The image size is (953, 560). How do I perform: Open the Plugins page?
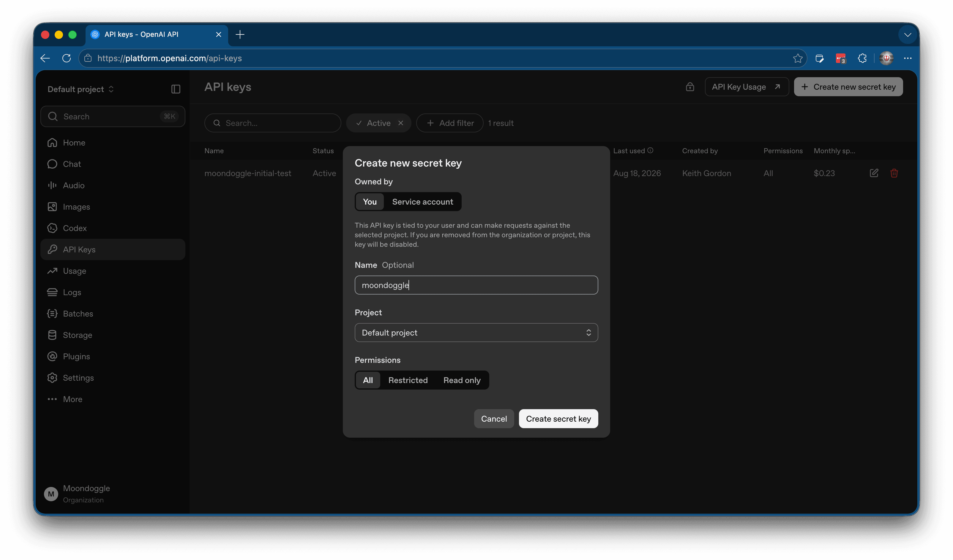pos(113,356)
